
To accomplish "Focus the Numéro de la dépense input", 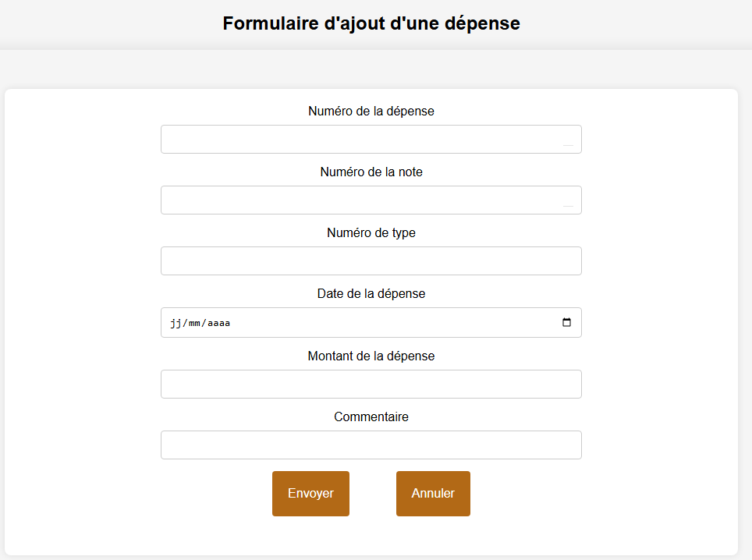I will click(359, 140).
